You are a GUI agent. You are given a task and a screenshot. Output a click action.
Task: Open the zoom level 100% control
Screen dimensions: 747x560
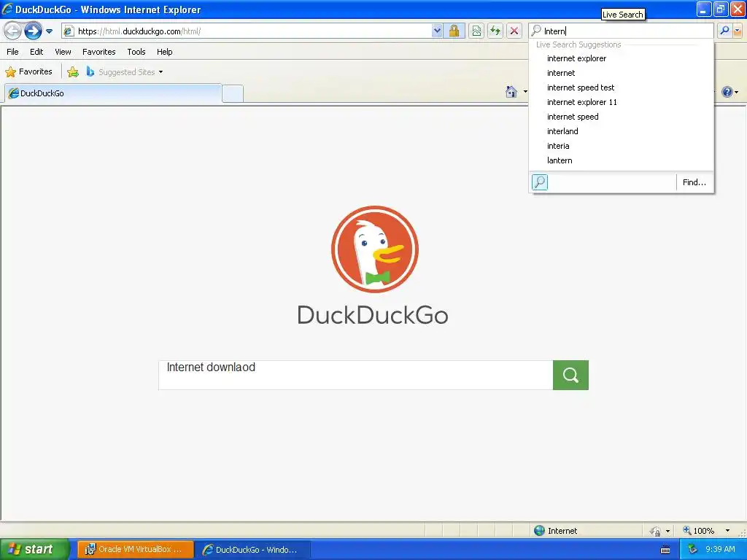699,531
